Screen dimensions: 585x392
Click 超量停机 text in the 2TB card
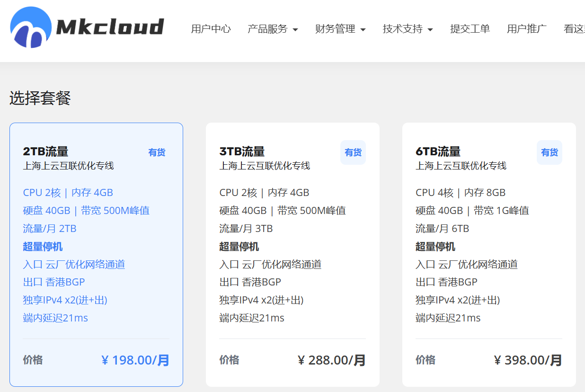click(x=42, y=247)
